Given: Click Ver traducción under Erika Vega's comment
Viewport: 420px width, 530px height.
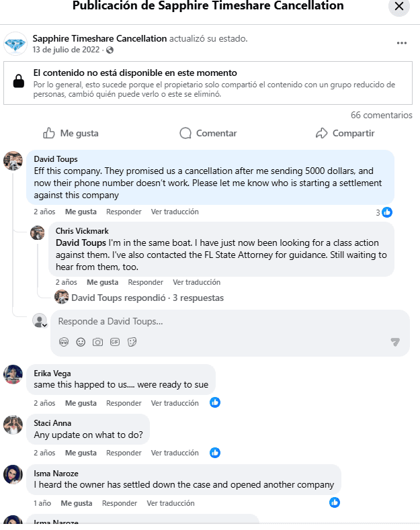Looking at the screenshot, I should coord(175,403).
